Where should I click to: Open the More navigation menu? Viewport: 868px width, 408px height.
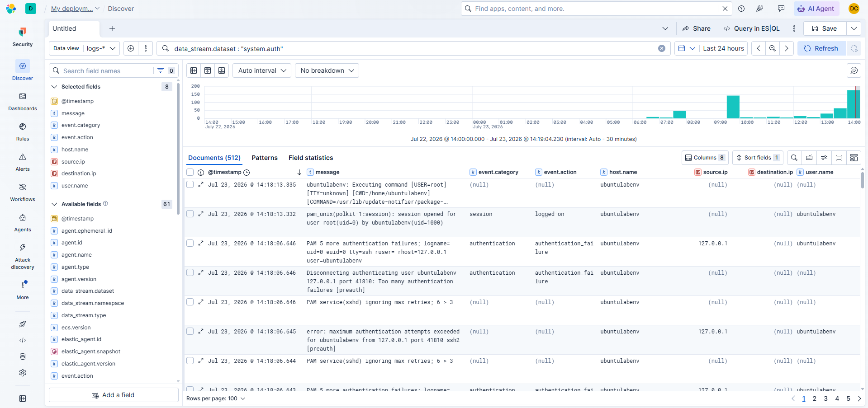pos(23,290)
